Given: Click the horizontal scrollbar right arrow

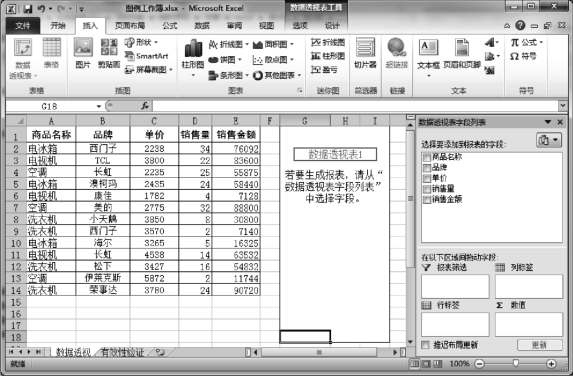Looking at the screenshot, I should [395, 352].
